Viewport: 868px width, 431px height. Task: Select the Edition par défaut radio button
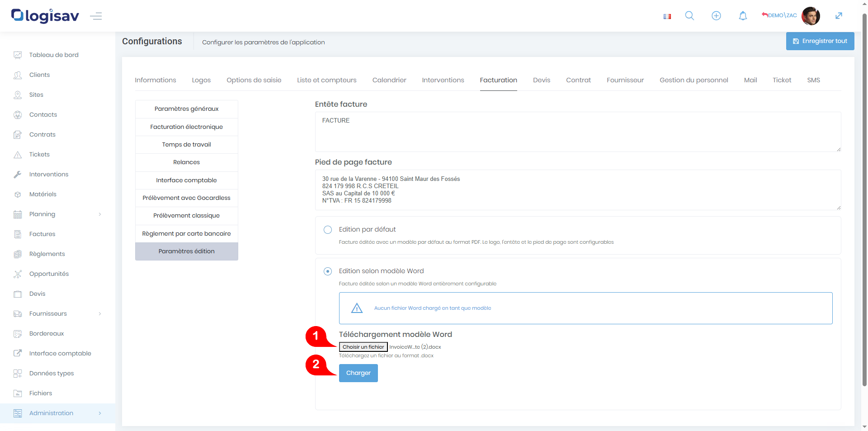[x=328, y=230]
